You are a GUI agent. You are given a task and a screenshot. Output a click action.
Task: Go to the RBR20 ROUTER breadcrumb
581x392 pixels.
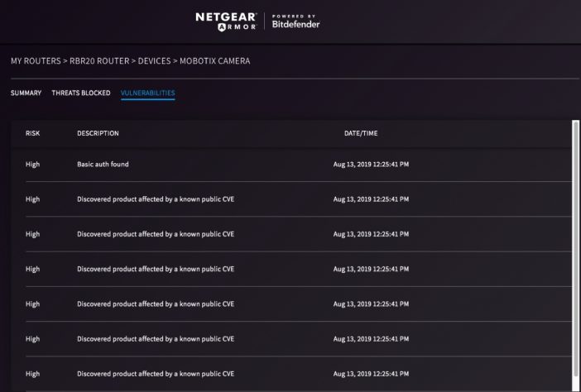[99, 61]
